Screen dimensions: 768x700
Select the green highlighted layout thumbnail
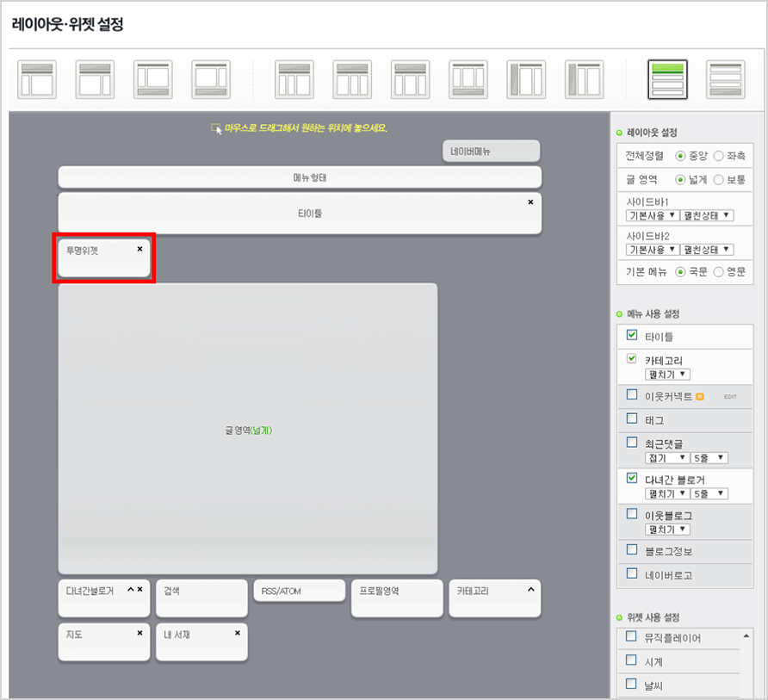pos(667,79)
